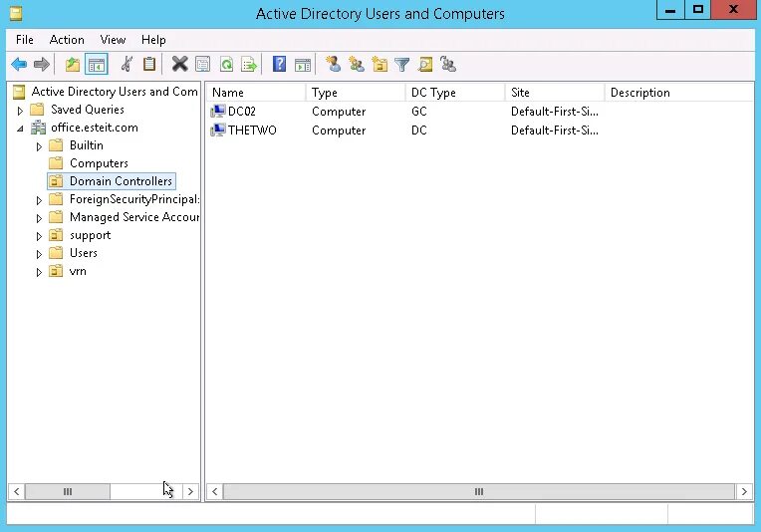This screenshot has height=532, width=761.
Task: Click the Forward arrow toolbar icon
Action: click(42, 64)
